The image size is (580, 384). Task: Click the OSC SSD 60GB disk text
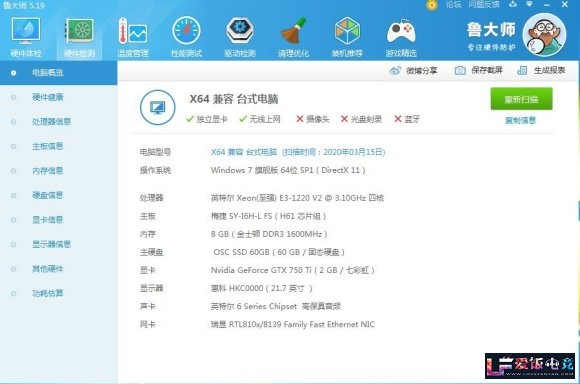coord(279,252)
